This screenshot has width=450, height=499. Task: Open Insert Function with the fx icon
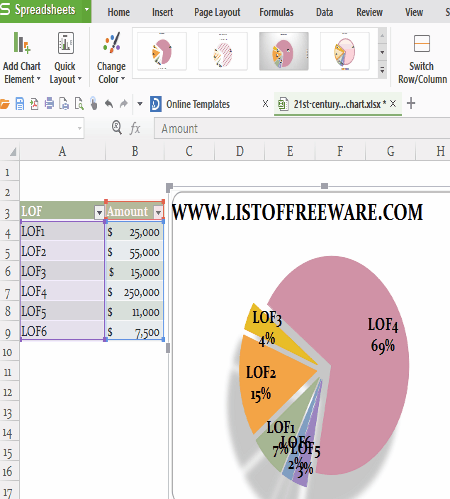(x=135, y=128)
